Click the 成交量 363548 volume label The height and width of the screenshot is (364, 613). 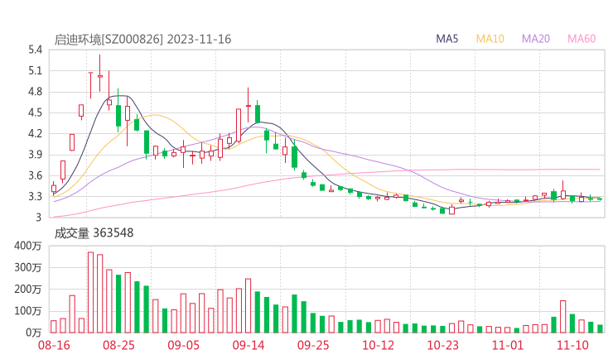[94, 232]
